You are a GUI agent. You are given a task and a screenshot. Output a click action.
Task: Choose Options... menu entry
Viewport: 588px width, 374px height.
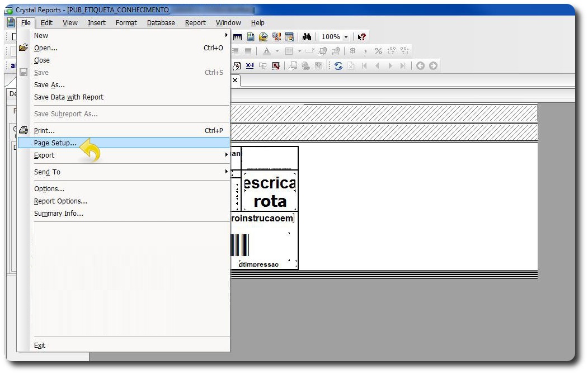pyautogui.click(x=124, y=188)
